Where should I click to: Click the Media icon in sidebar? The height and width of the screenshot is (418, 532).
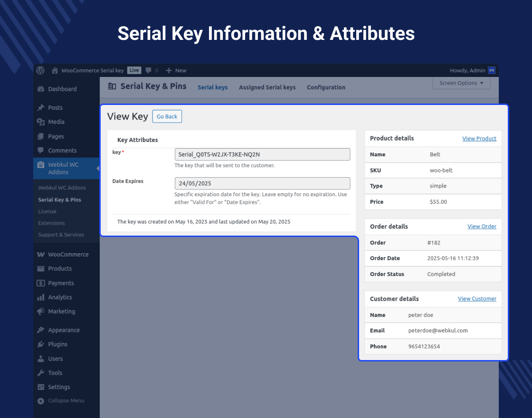point(41,122)
